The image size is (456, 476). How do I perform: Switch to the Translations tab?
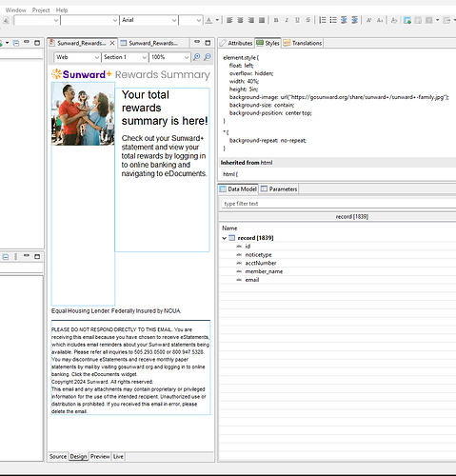point(303,43)
